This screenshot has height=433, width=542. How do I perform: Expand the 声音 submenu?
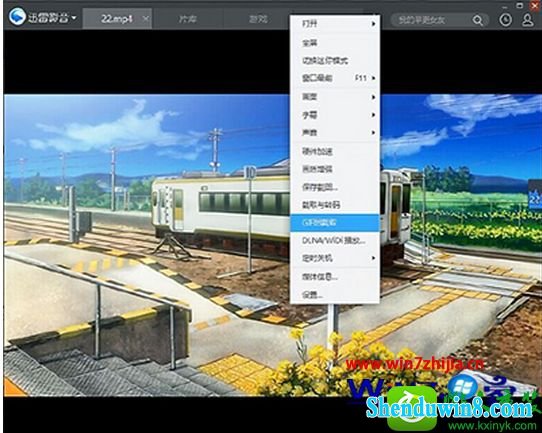tap(335, 132)
